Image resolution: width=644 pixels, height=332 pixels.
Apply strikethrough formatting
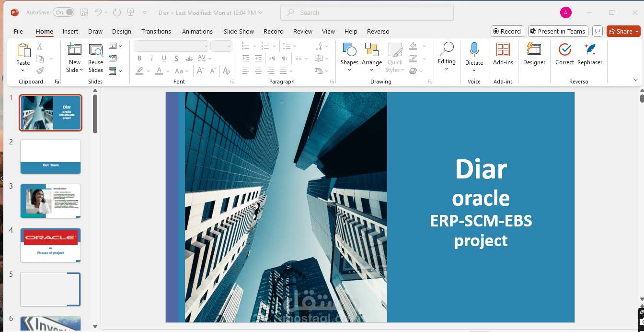[x=189, y=58]
